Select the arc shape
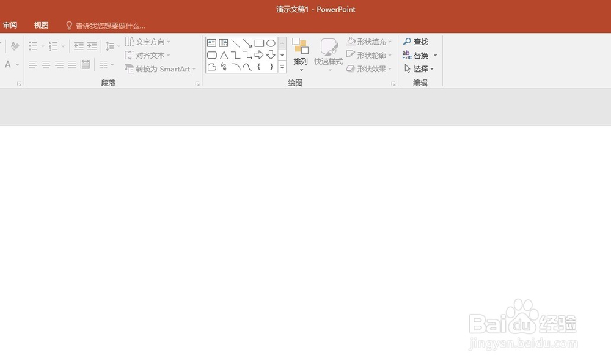The height and width of the screenshot is (364, 611). (x=235, y=67)
